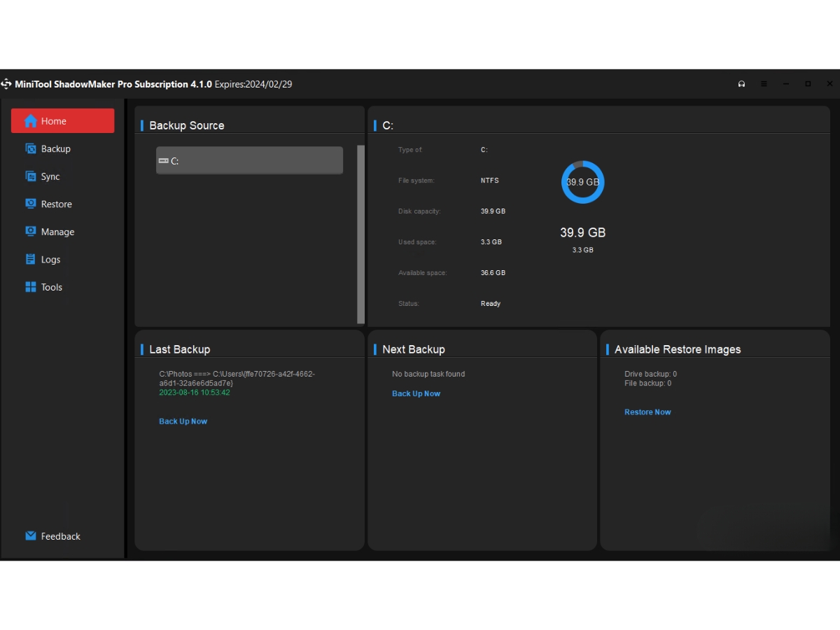Click Back Up Now under Next Backup
The height and width of the screenshot is (630, 840).
(416, 393)
